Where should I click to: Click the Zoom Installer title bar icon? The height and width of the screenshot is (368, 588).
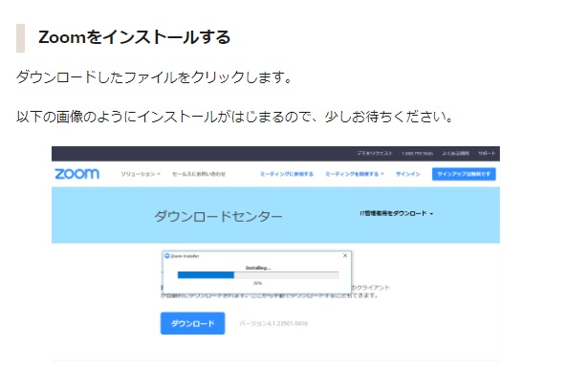pos(167,255)
